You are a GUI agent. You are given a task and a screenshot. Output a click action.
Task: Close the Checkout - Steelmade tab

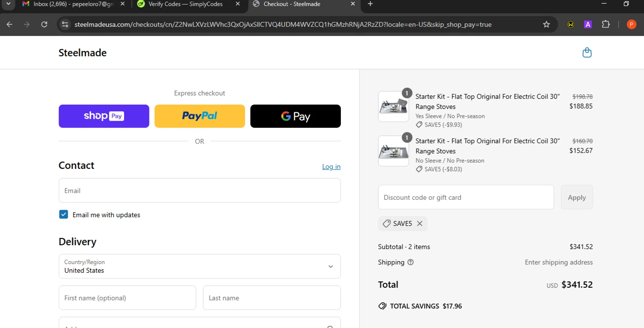tap(353, 4)
